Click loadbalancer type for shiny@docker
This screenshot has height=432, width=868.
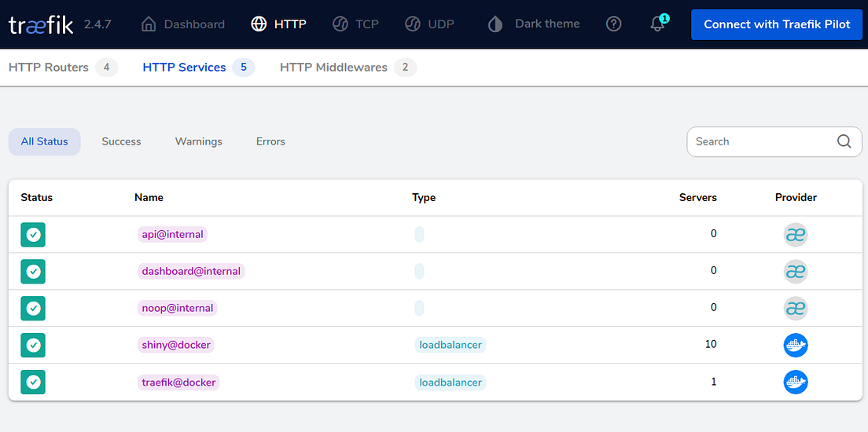point(451,345)
